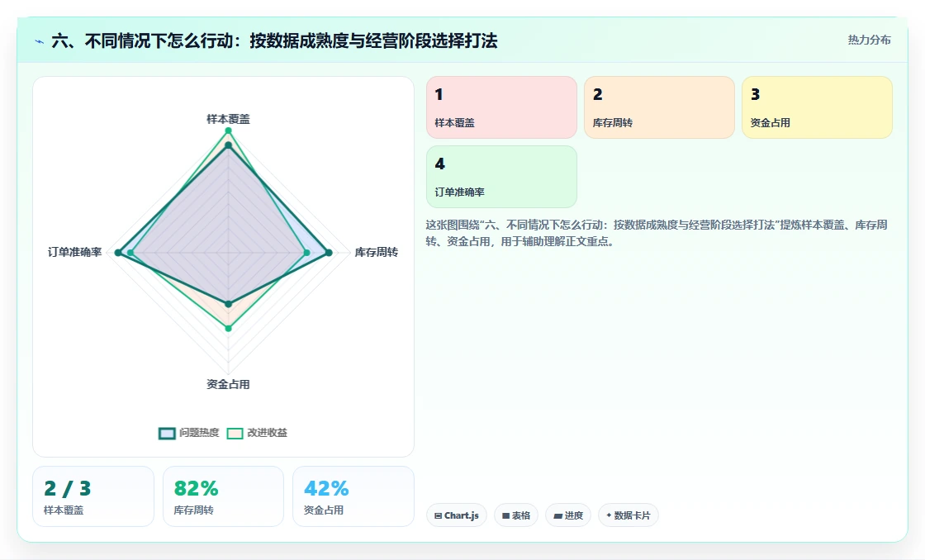
Task: Toggle 改进收益 legend item in radar chart
Action: coord(257,433)
